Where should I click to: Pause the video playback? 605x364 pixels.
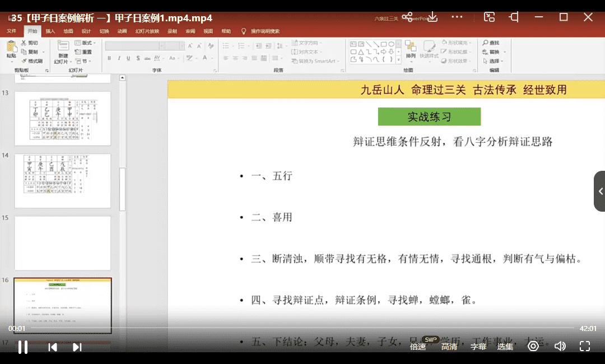pyautogui.click(x=23, y=347)
